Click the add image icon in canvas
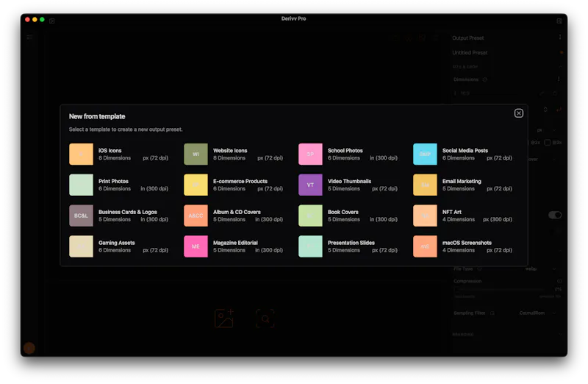The height and width of the screenshot is (384, 588). (x=224, y=319)
